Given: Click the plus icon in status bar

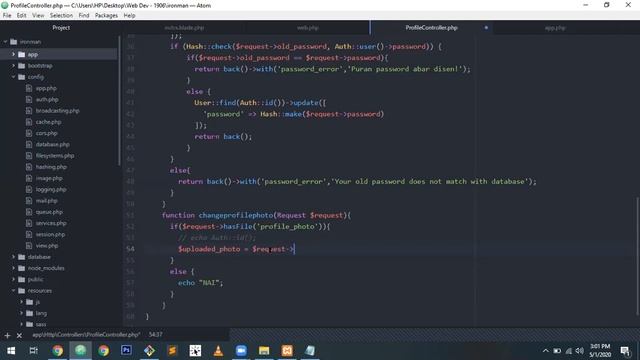Looking at the screenshot, I should pyautogui.click(x=7, y=336).
